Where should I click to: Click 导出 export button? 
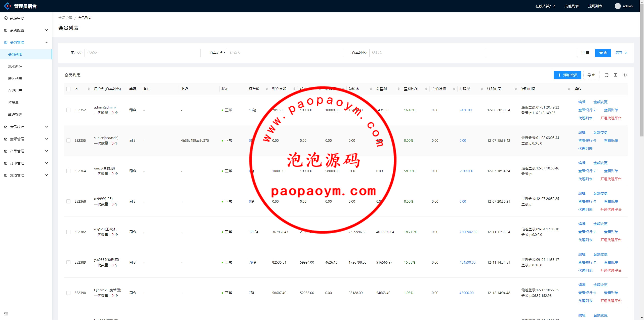(591, 75)
